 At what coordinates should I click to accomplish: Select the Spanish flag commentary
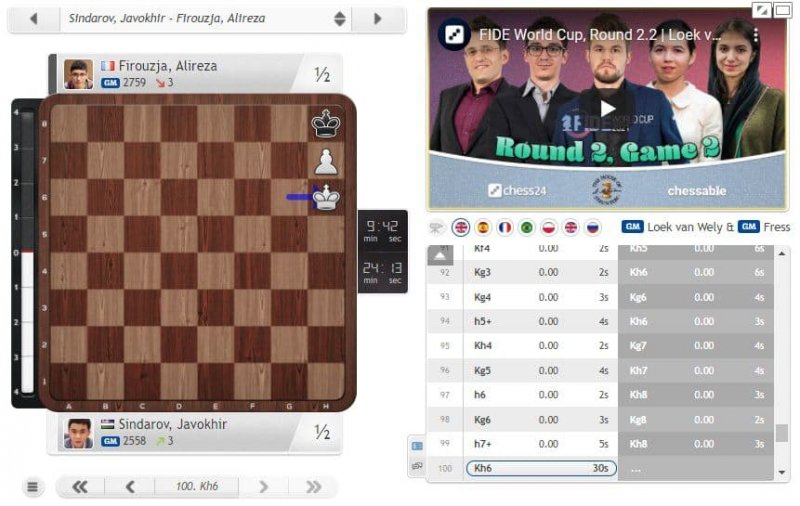pyautogui.click(x=483, y=227)
